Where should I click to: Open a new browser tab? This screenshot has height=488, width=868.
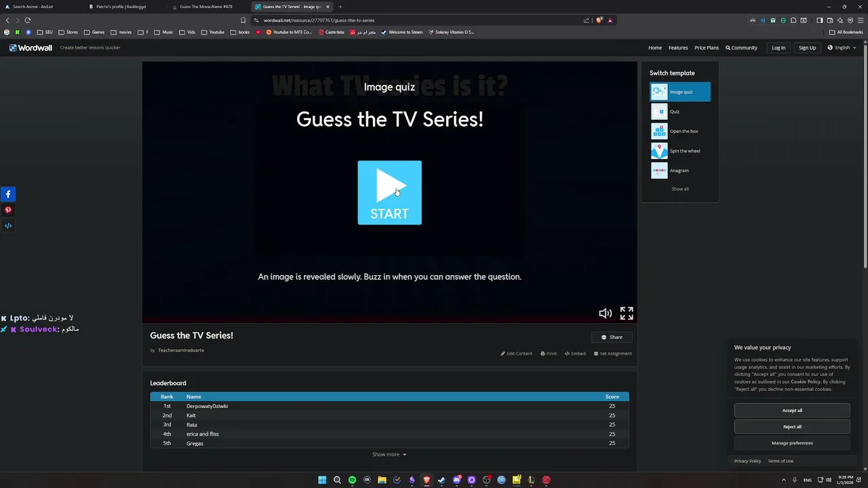click(x=340, y=7)
